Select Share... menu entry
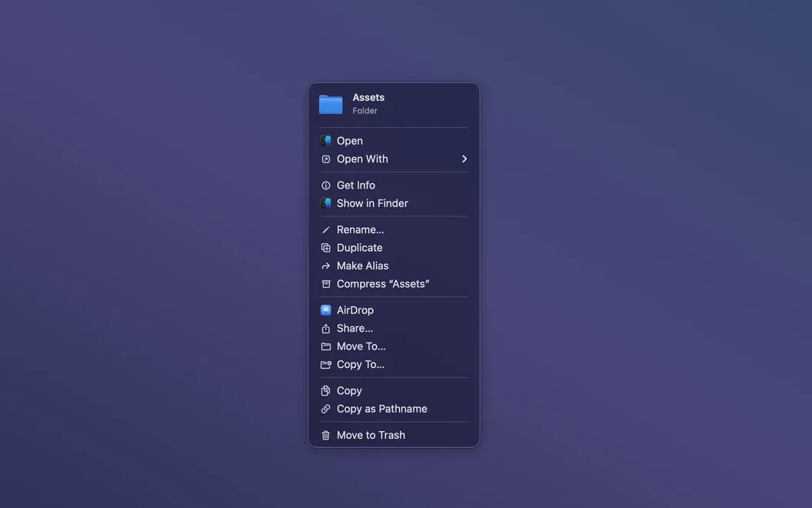Screen dimensions: 812x508 point(394,328)
